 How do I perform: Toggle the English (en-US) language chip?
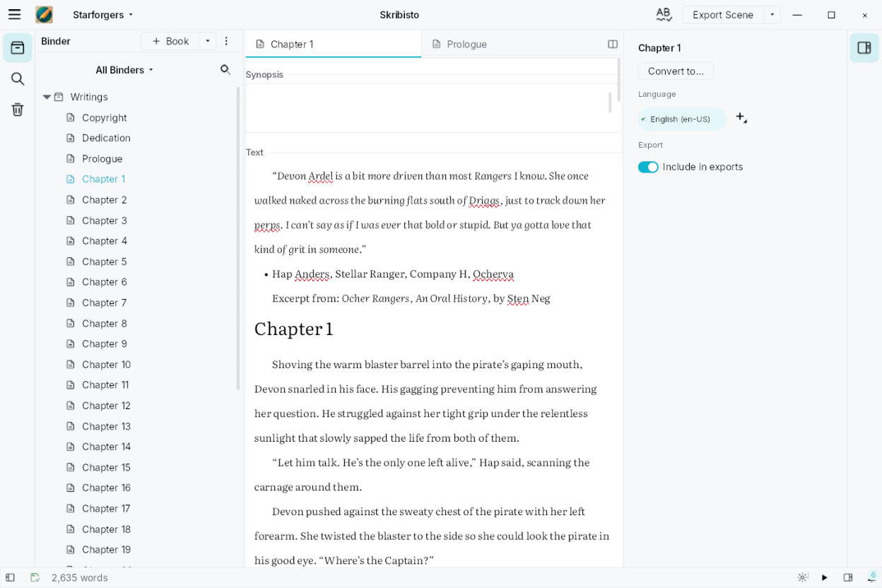click(x=682, y=119)
